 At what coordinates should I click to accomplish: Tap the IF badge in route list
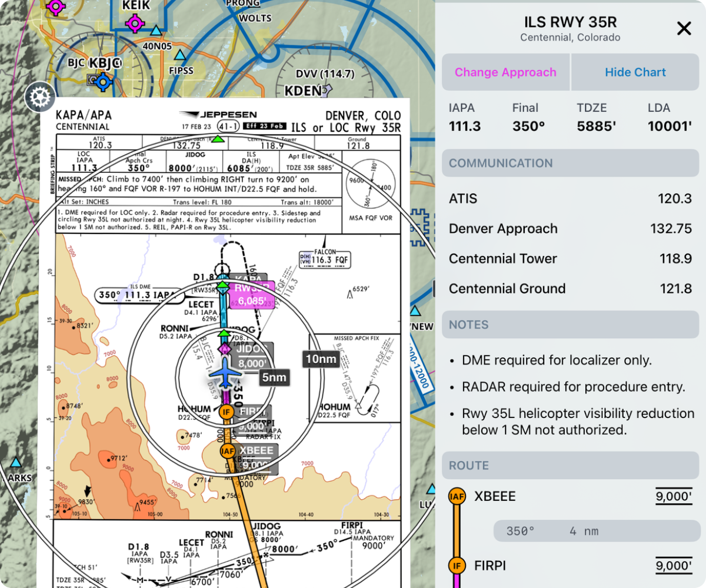pos(457,566)
